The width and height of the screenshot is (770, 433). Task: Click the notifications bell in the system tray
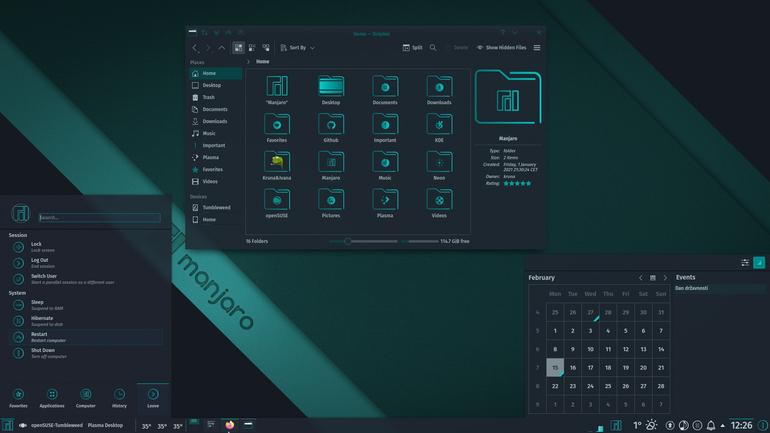pyautogui.click(x=711, y=425)
